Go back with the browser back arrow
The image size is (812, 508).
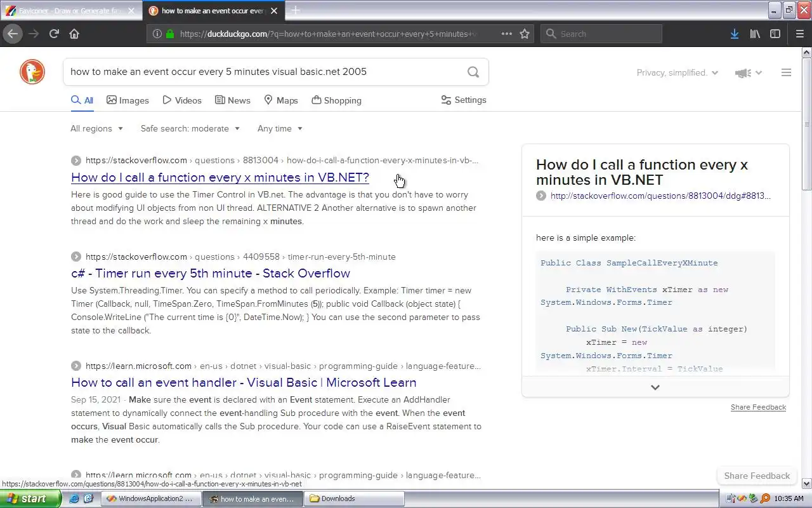click(13, 34)
